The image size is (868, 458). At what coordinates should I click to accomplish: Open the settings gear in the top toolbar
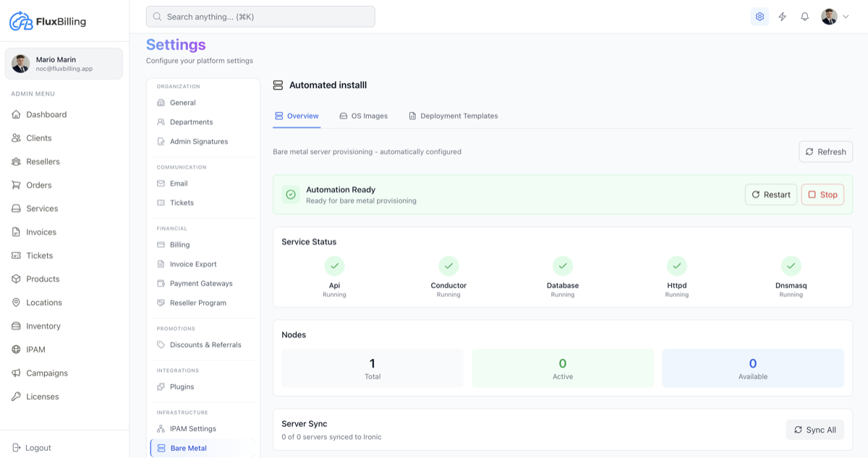[759, 16]
